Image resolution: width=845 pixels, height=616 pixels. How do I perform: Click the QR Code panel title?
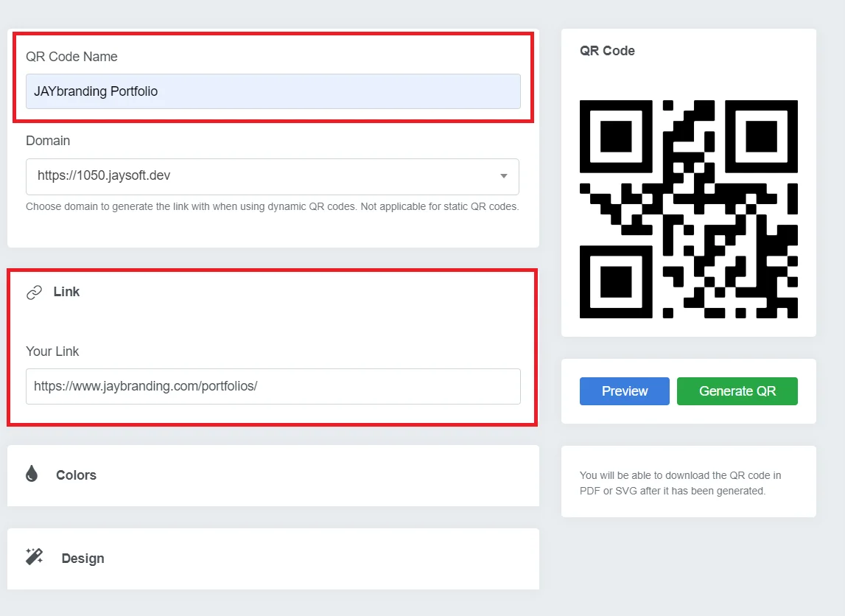[607, 51]
